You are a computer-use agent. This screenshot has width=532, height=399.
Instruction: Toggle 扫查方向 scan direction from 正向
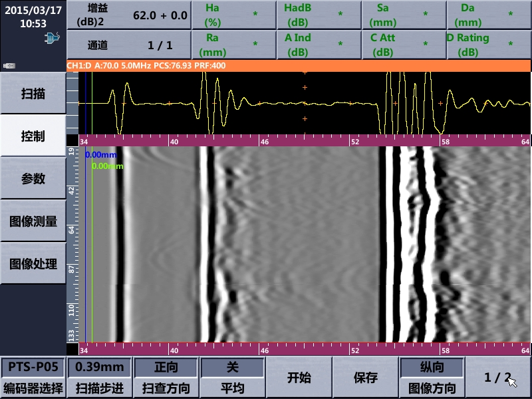166,377
